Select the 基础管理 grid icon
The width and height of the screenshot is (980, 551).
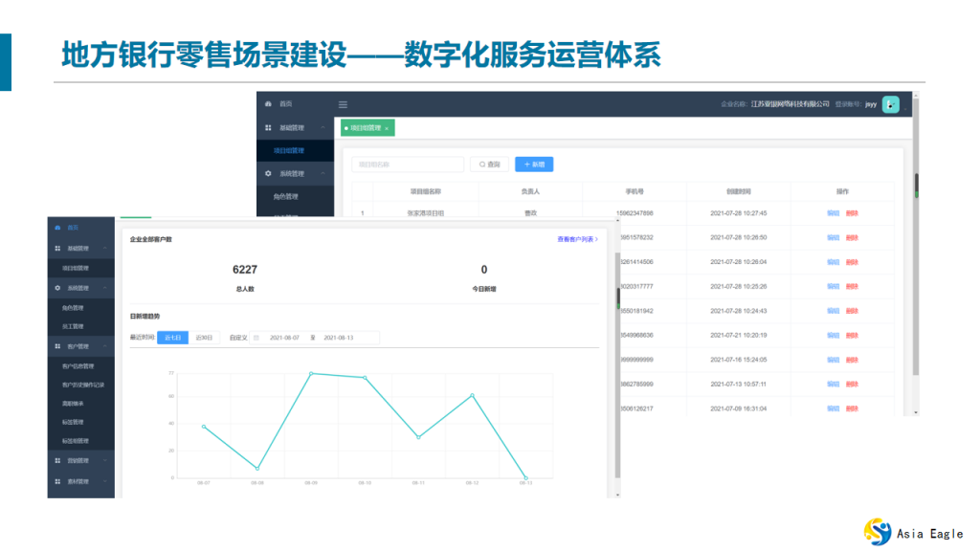coord(56,249)
